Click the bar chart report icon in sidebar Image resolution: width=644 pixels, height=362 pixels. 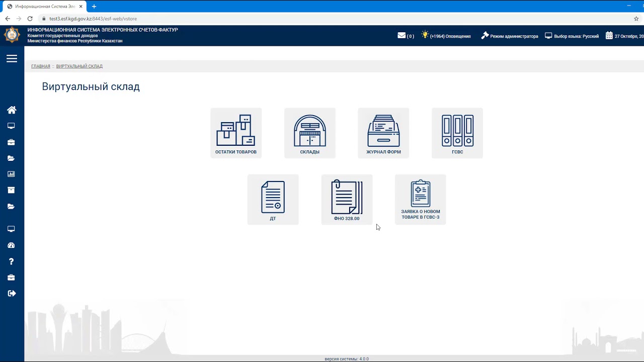pyautogui.click(x=11, y=174)
